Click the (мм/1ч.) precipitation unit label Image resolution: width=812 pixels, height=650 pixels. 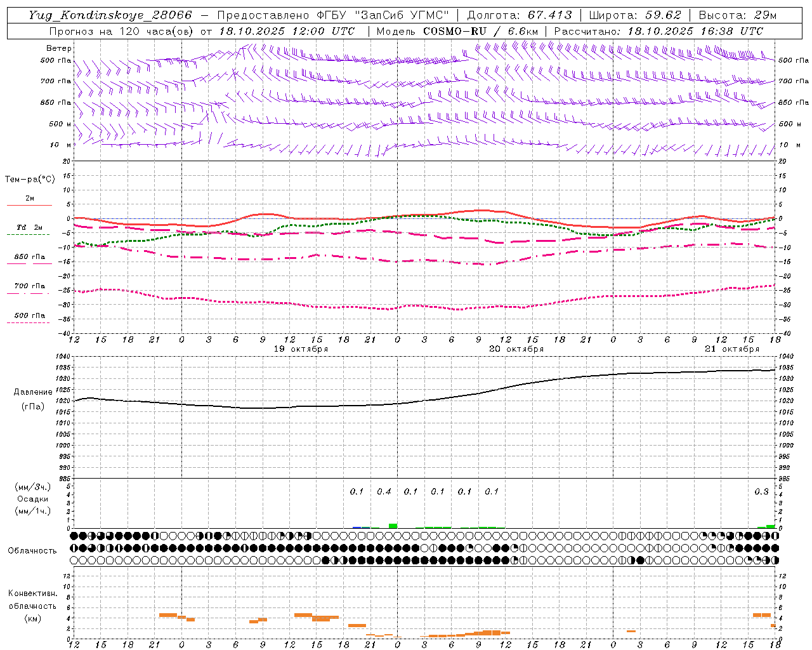coord(33,511)
